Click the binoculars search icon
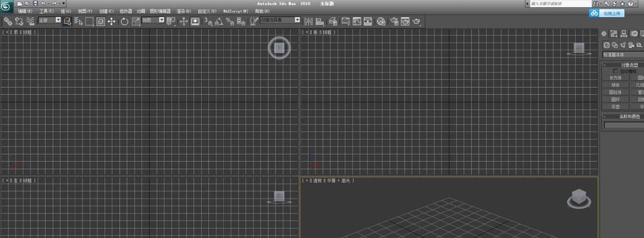644x238 pixels. (x=596, y=4)
